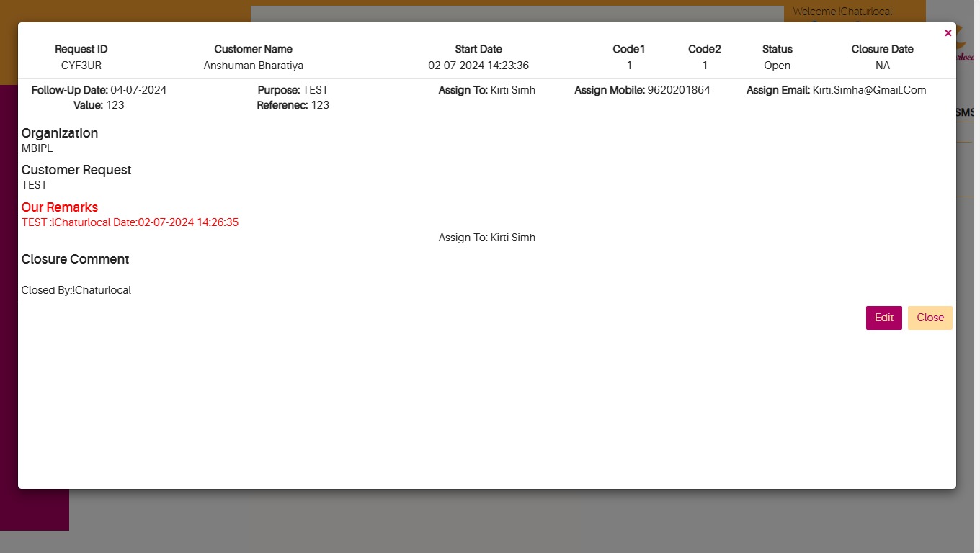Click the Value: 123 entry
Image resolution: width=980 pixels, height=553 pixels.
pos(99,105)
